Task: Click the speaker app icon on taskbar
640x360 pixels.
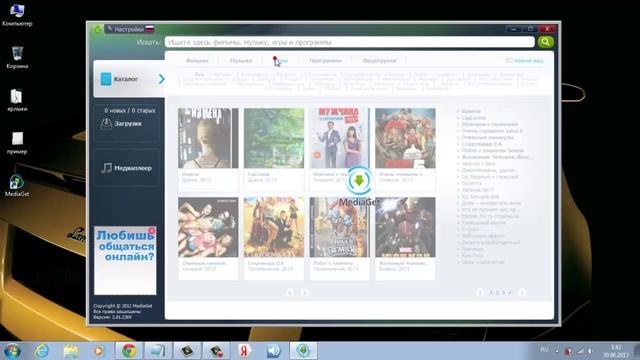Action: point(274,351)
